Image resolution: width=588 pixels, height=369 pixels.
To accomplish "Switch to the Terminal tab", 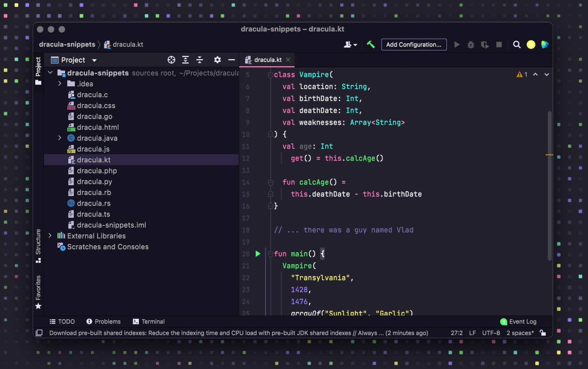I will tap(149, 321).
